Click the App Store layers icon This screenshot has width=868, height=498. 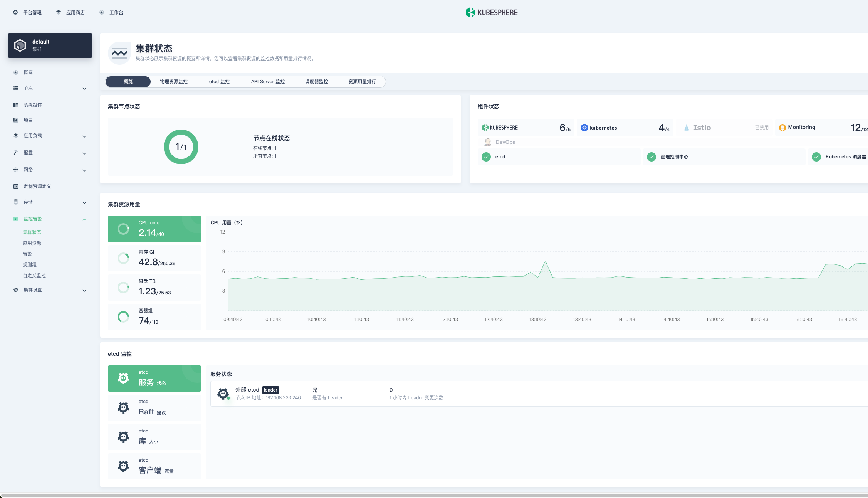[x=59, y=12]
